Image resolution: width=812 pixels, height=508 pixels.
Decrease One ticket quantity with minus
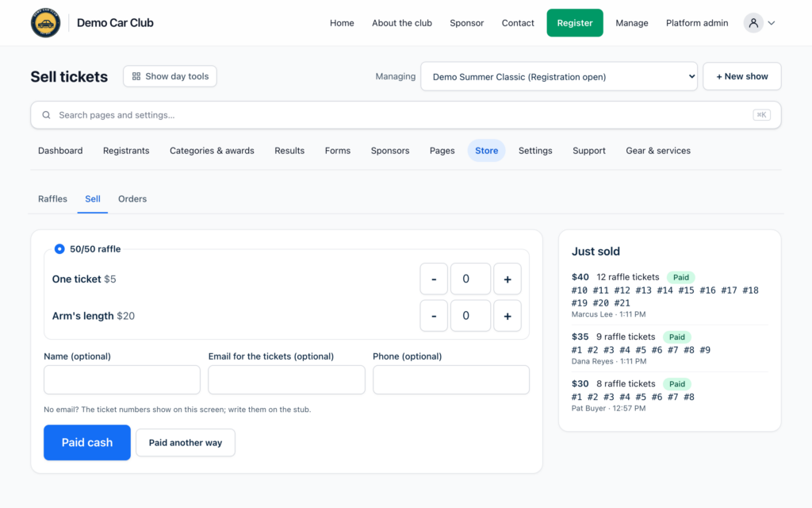tap(434, 279)
